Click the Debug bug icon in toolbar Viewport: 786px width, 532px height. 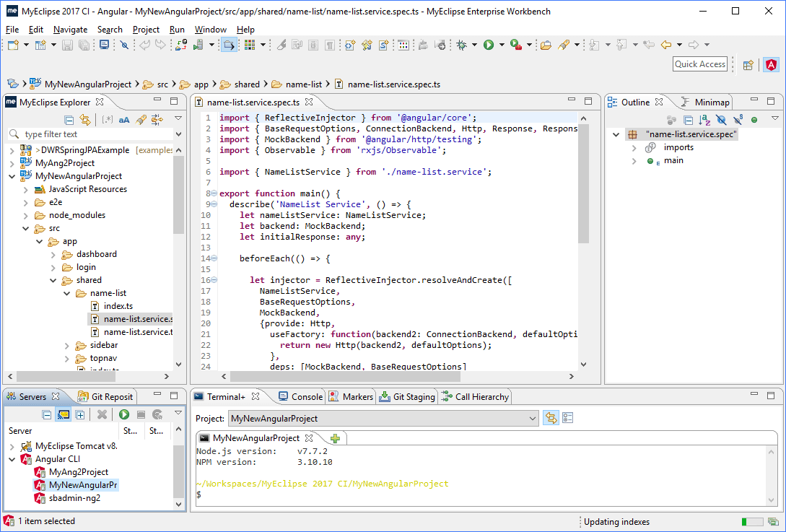coord(462,45)
